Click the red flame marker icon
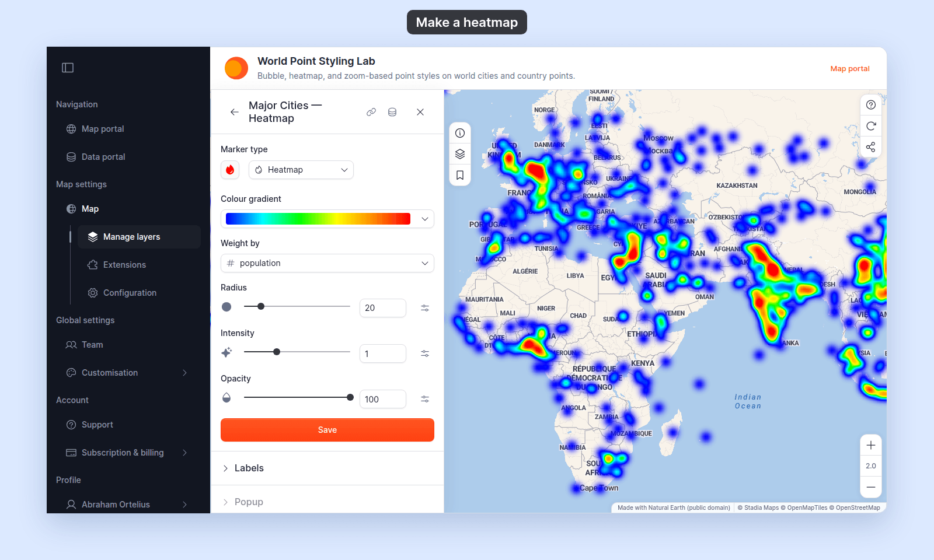Image resolution: width=934 pixels, height=560 pixels. 230,170
